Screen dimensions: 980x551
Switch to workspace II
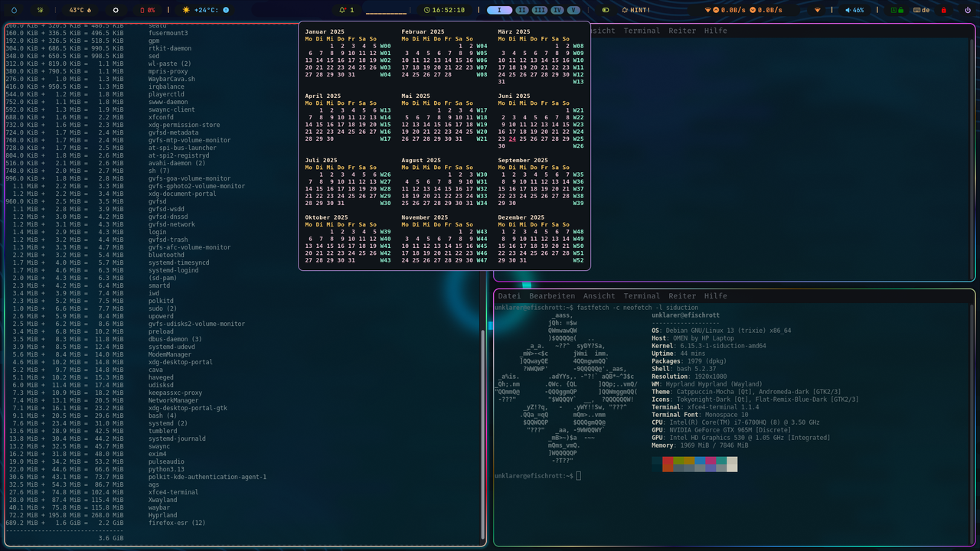click(x=521, y=10)
